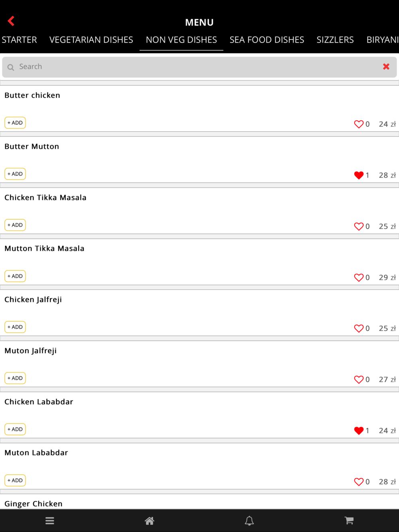Click the search magnifier icon
The height and width of the screenshot is (532, 399).
[x=11, y=67]
